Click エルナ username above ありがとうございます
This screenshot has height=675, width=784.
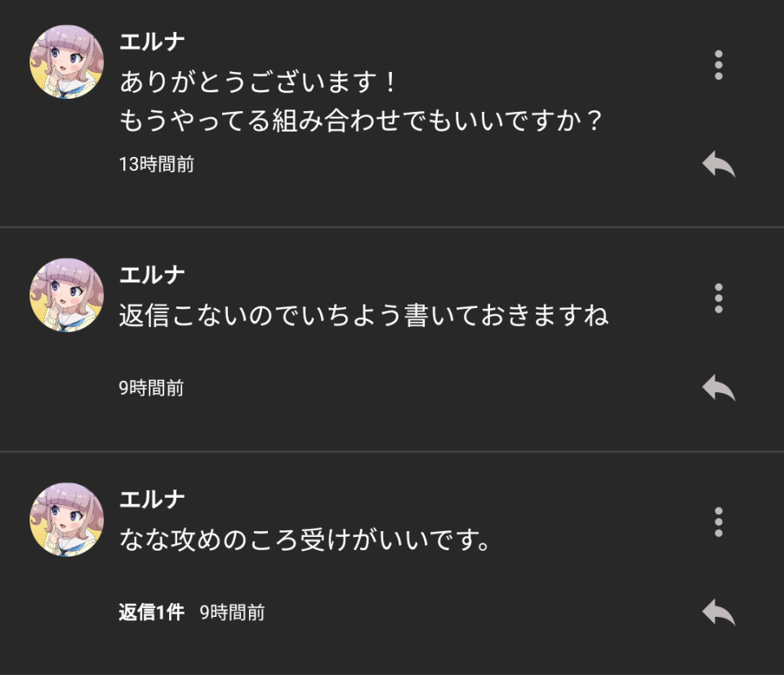pyautogui.click(x=153, y=42)
